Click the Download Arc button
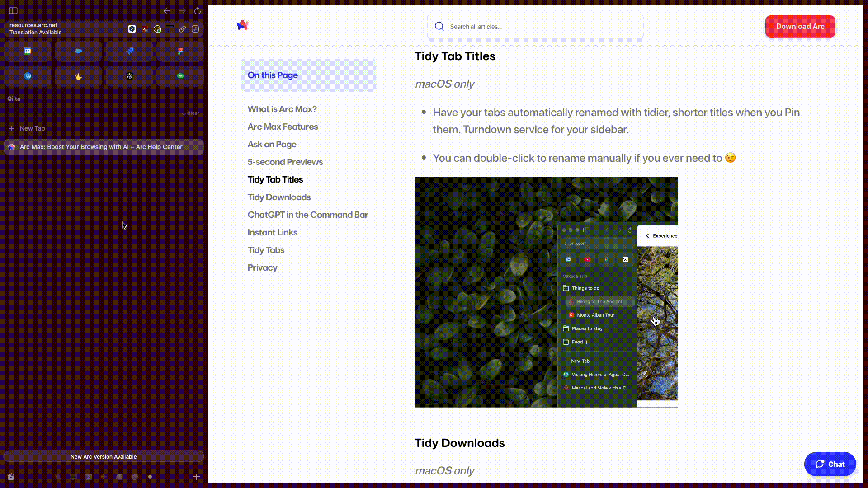The image size is (868, 488). coord(800,26)
